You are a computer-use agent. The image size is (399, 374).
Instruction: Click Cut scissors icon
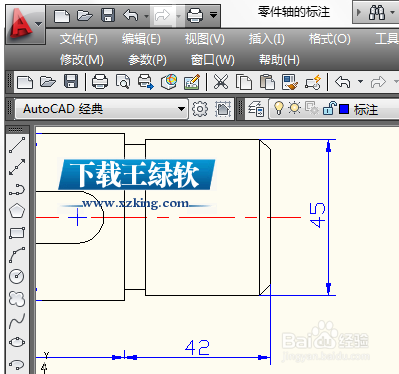(221, 82)
